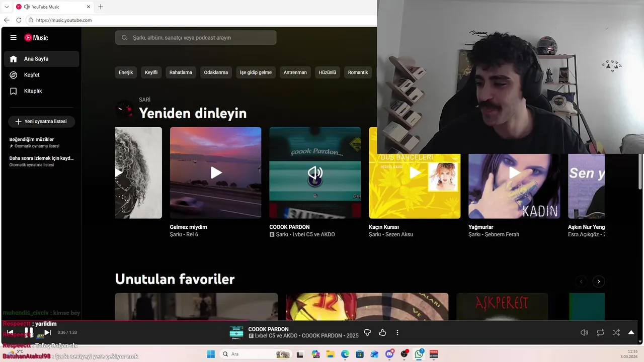Reload the browser page
Viewport: 644px width, 362px height.
tap(19, 20)
